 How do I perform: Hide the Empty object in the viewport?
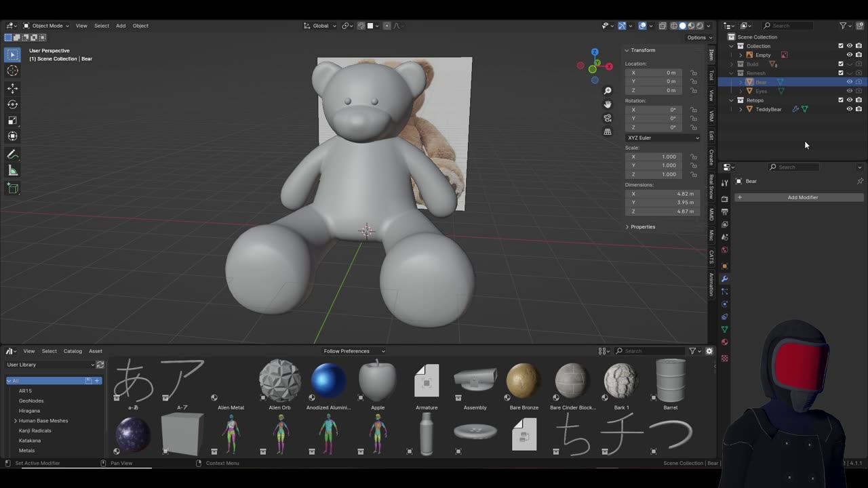coord(850,55)
